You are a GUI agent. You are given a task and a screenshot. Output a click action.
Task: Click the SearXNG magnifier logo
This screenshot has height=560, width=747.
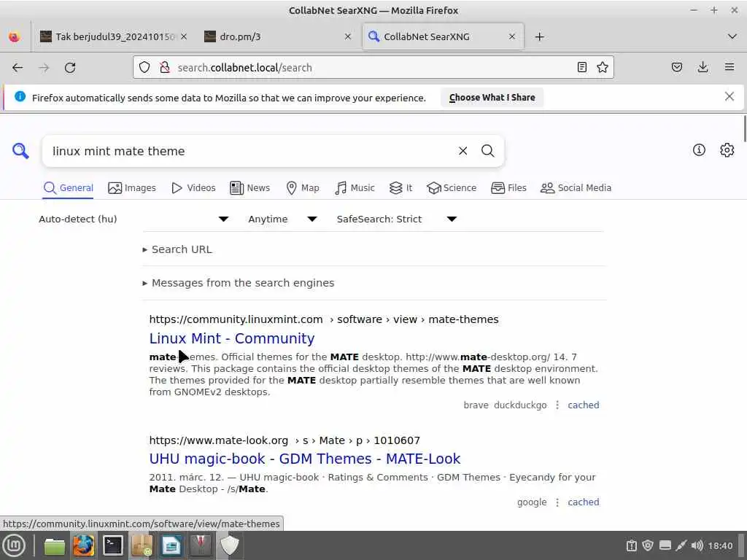pos(20,151)
